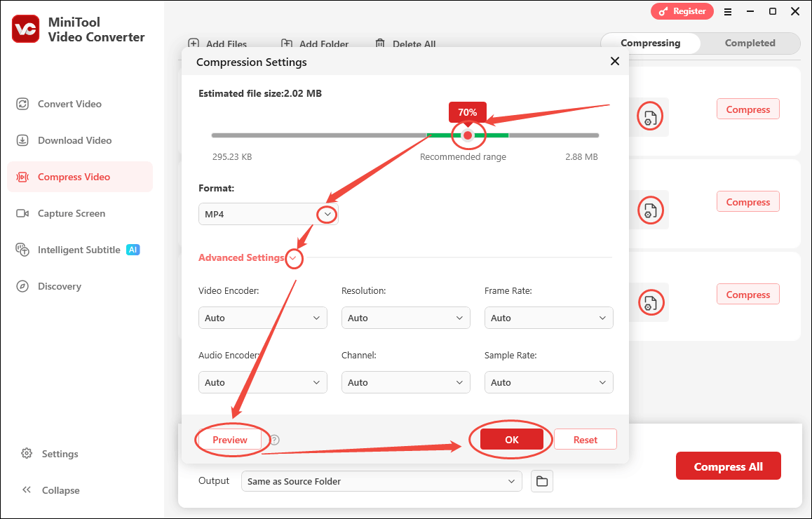Open the Frame Rate dropdown
Viewport: 812px width, 519px height.
point(548,318)
